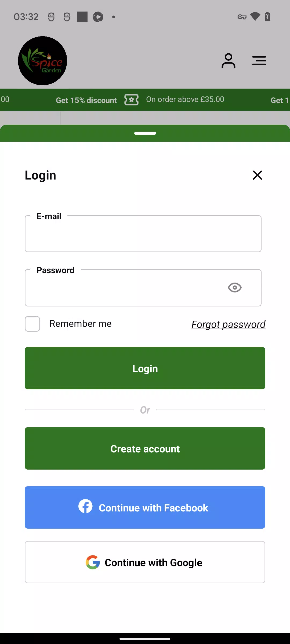This screenshot has height=644, width=290.
Task: Close the Login panel with X
Action: (257, 175)
